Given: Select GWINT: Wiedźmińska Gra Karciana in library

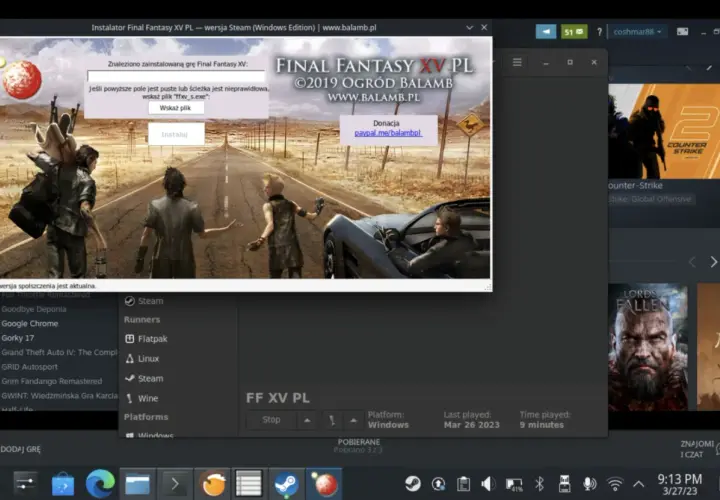Looking at the screenshot, I should click(59, 395).
